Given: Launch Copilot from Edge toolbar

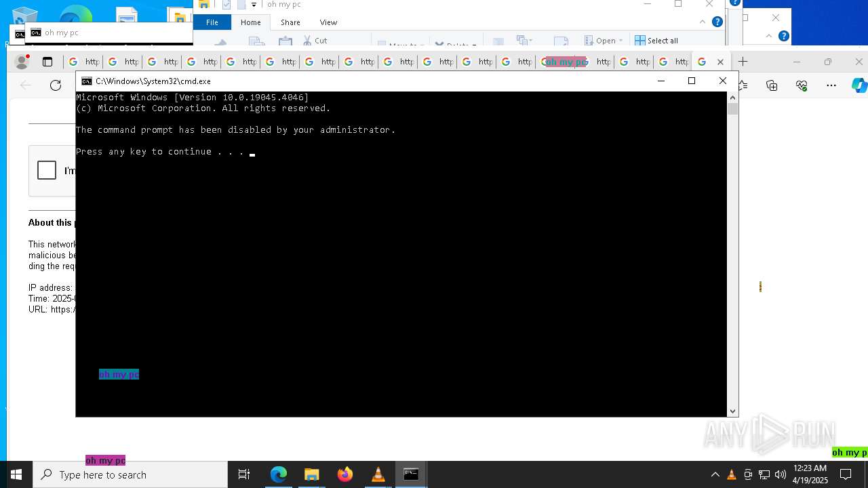Looking at the screenshot, I should tap(859, 85).
